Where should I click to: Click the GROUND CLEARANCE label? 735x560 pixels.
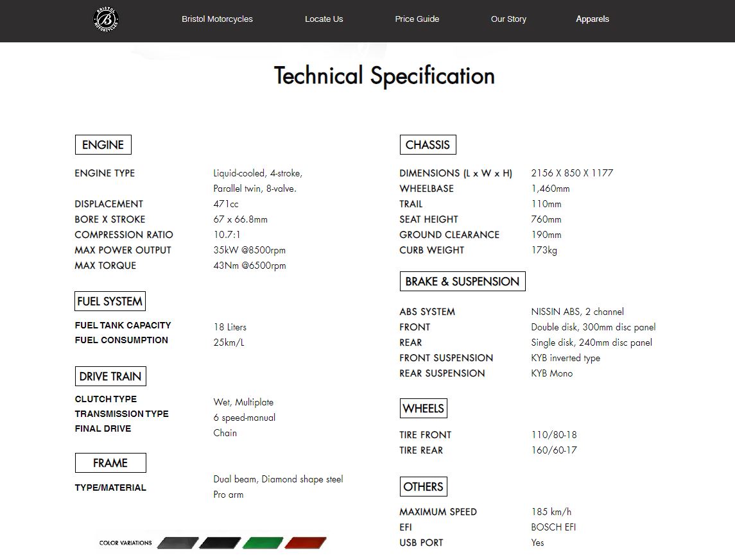click(449, 235)
